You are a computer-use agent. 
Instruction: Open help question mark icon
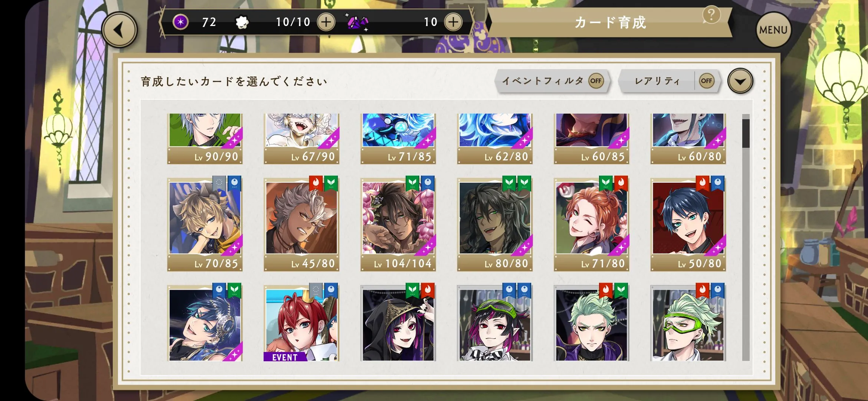[711, 15]
